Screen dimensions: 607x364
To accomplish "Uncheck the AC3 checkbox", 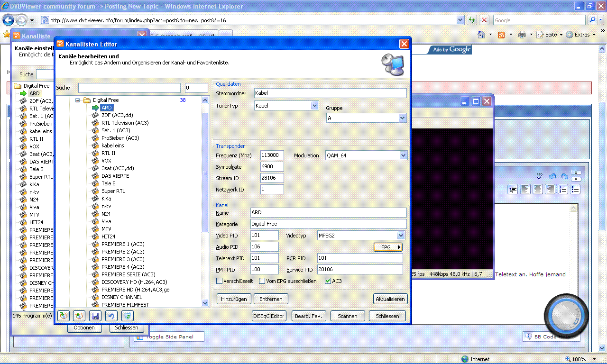I will coord(328,281).
